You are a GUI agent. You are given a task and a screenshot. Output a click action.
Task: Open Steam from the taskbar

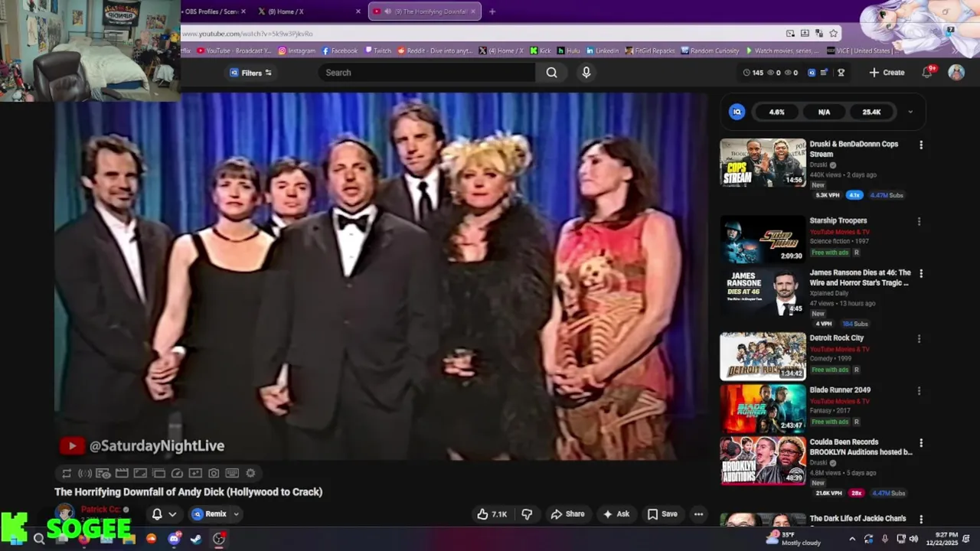point(196,539)
